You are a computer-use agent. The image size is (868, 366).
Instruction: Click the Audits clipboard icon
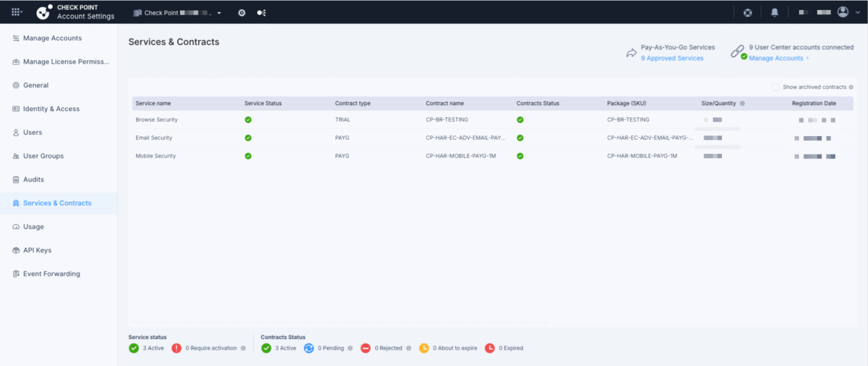[x=16, y=179]
